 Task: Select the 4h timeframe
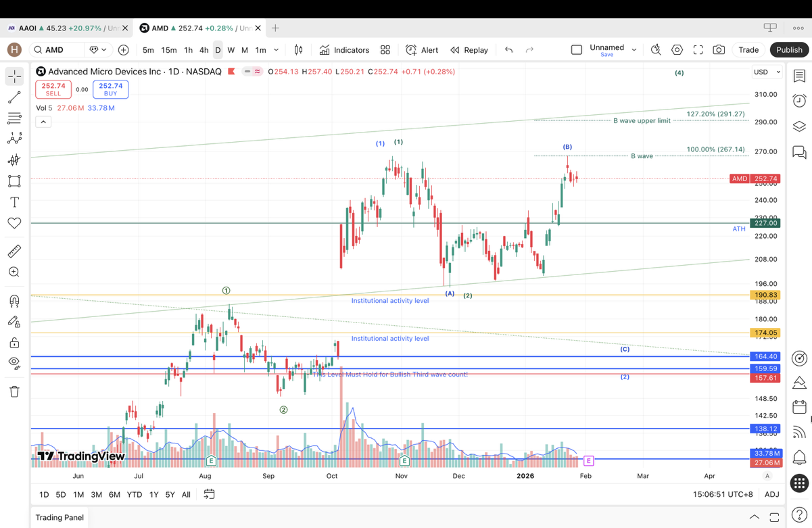coord(204,50)
